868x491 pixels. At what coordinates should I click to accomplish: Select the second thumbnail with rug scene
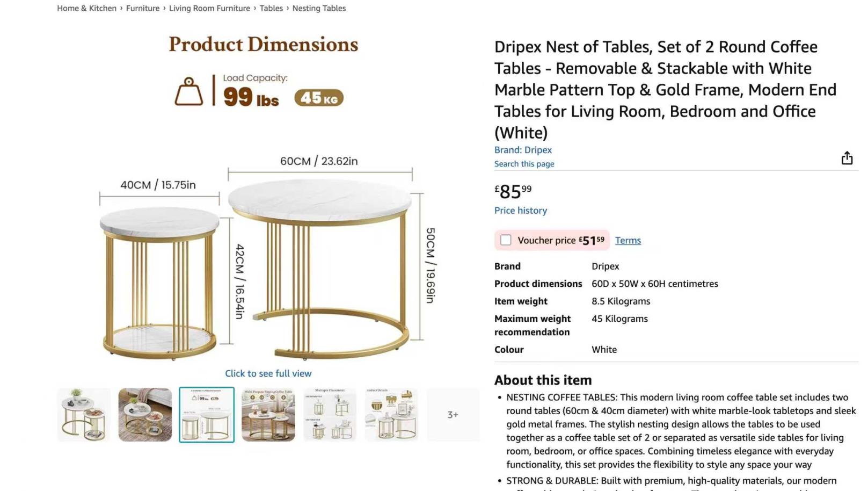(x=145, y=415)
